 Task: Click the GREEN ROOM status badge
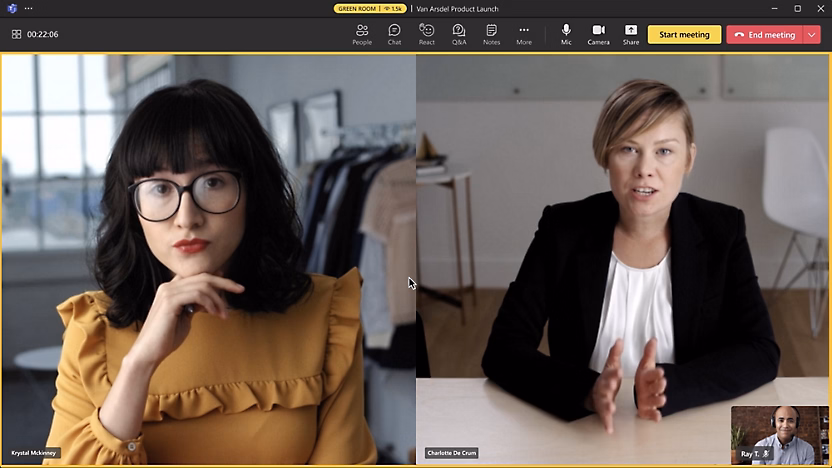(370, 8)
